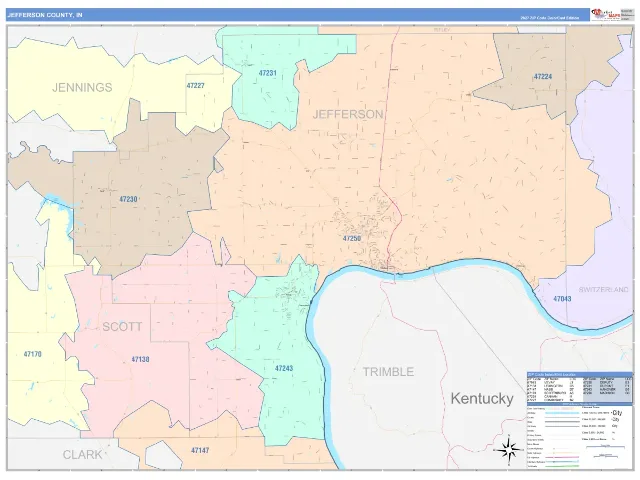Click the map scale bar in the legend

tap(605, 447)
